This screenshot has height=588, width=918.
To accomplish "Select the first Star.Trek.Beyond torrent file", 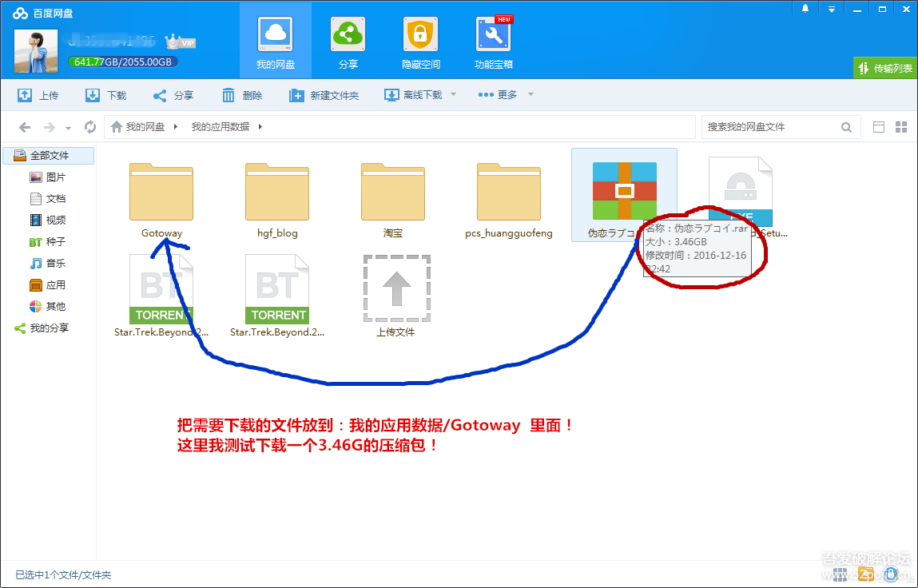I will pyautogui.click(x=161, y=296).
